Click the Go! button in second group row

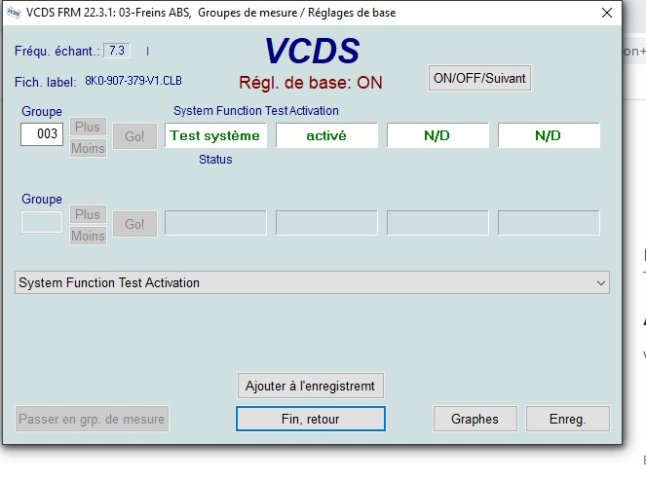(135, 224)
